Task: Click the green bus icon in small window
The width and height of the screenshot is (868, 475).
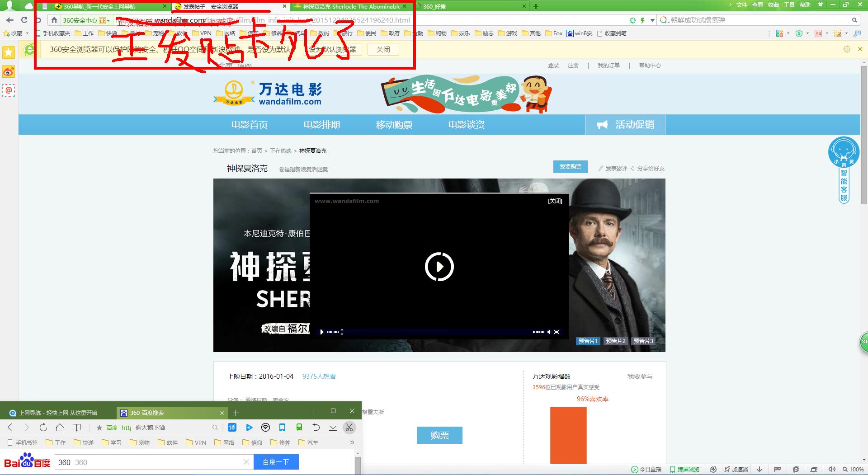Action: (x=299, y=428)
